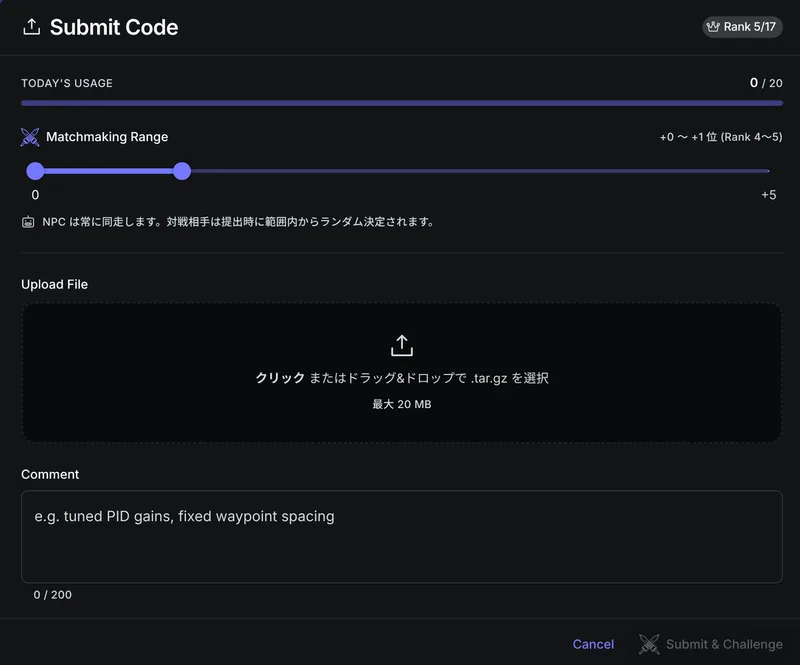Select the right matchmaking range slider handle

coord(182,171)
